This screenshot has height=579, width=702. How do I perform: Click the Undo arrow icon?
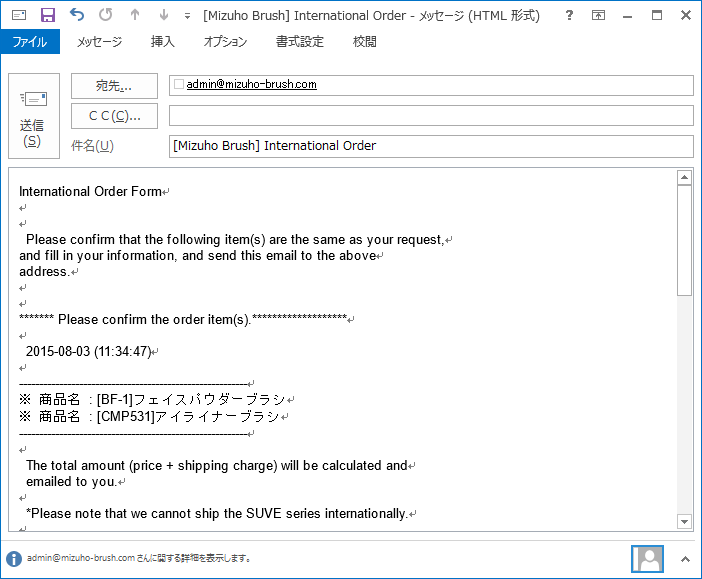(77, 15)
